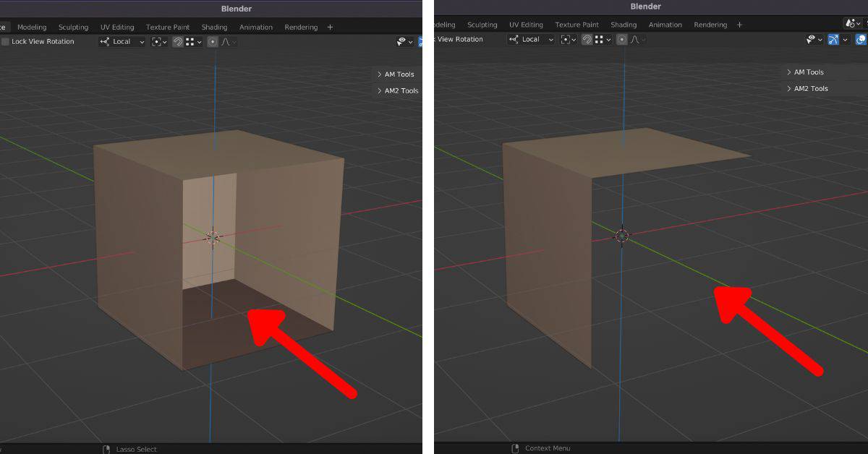868x454 pixels.
Task: Expand AM Tools panel in right window
Action: (805, 72)
